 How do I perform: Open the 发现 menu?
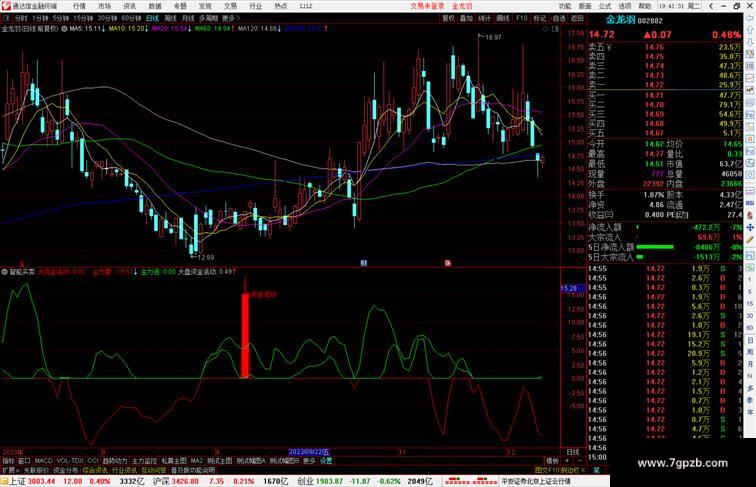pyautogui.click(x=205, y=6)
